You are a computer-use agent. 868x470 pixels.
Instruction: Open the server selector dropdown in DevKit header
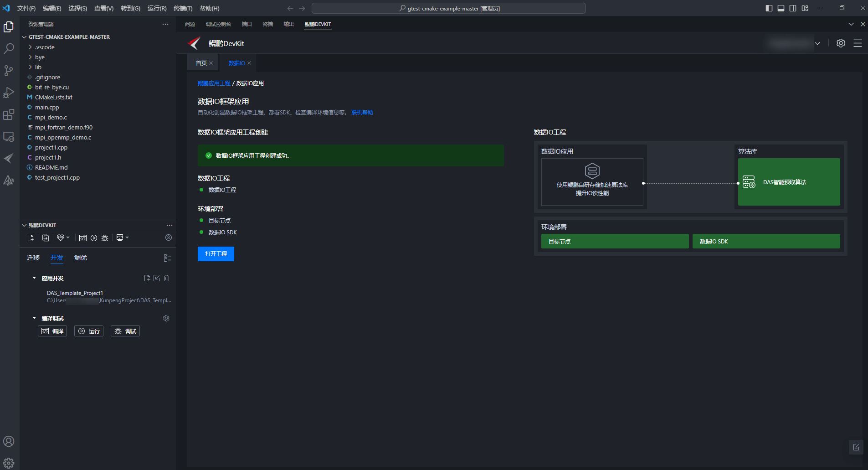(x=817, y=43)
